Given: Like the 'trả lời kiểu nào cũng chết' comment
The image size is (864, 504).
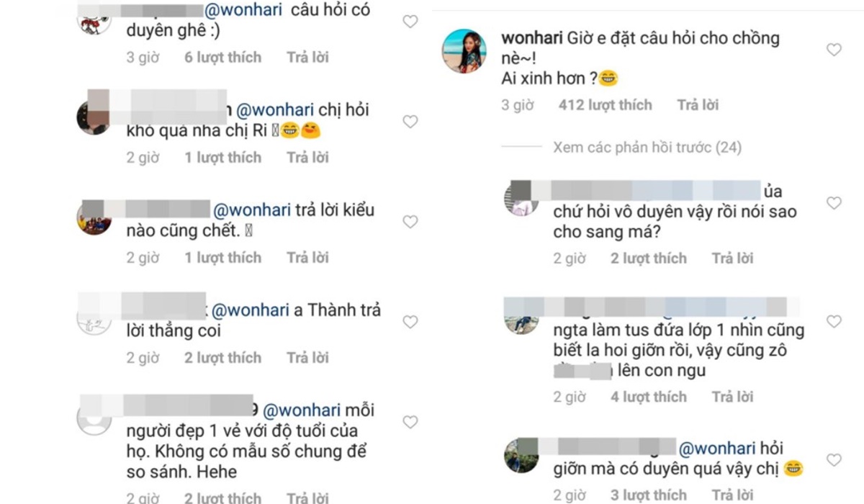Looking at the screenshot, I should coord(410,222).
